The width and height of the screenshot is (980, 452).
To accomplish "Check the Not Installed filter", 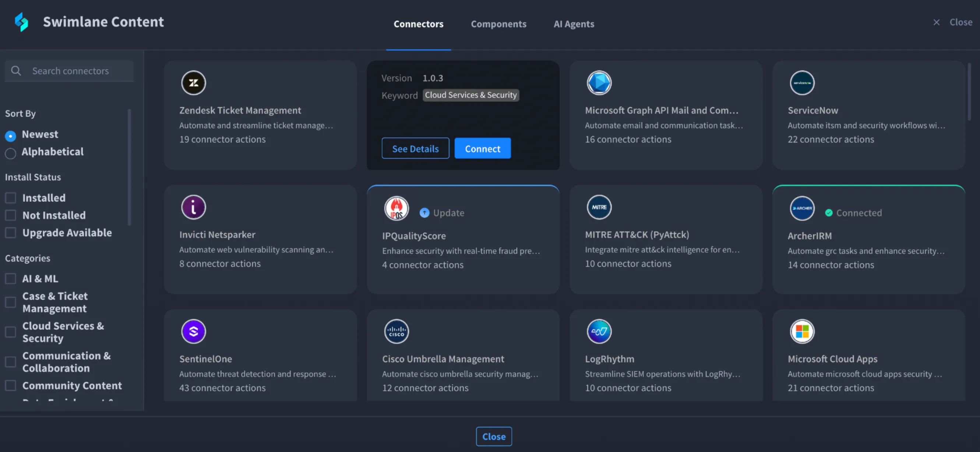I will [10, 215].
